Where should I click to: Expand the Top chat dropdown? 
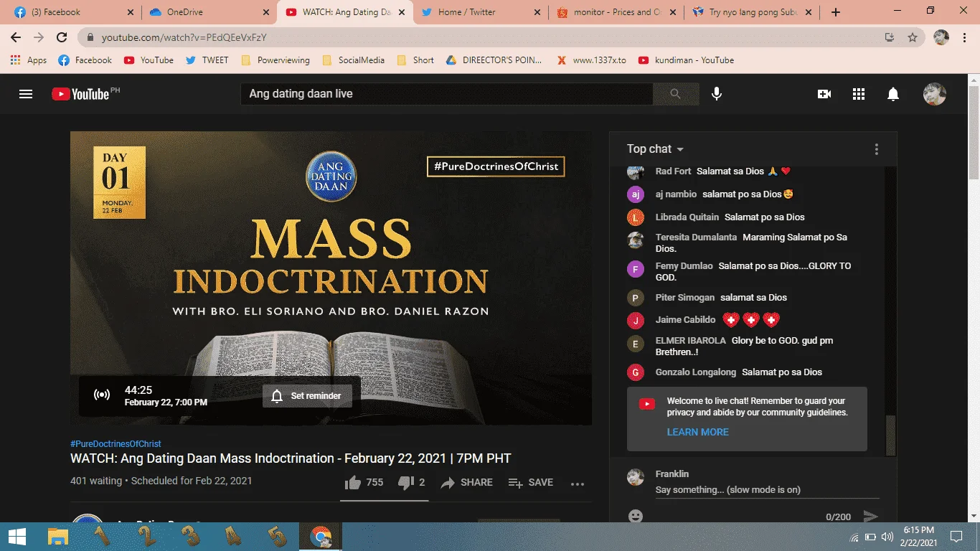655,149
